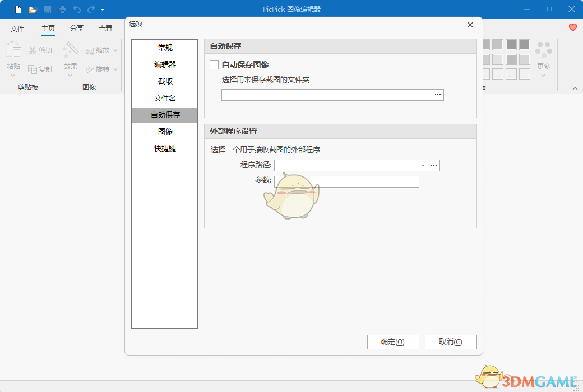583x392 pixels.
Task: Click the 取消(C) cancel button
Action: tap(451, 342)
